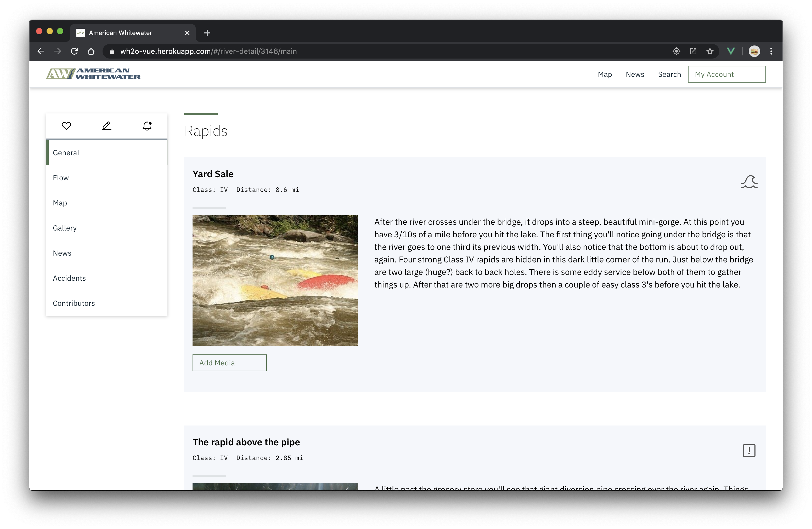Open the Flow section
Screen dimensions: 812x529
coord(106,177)
